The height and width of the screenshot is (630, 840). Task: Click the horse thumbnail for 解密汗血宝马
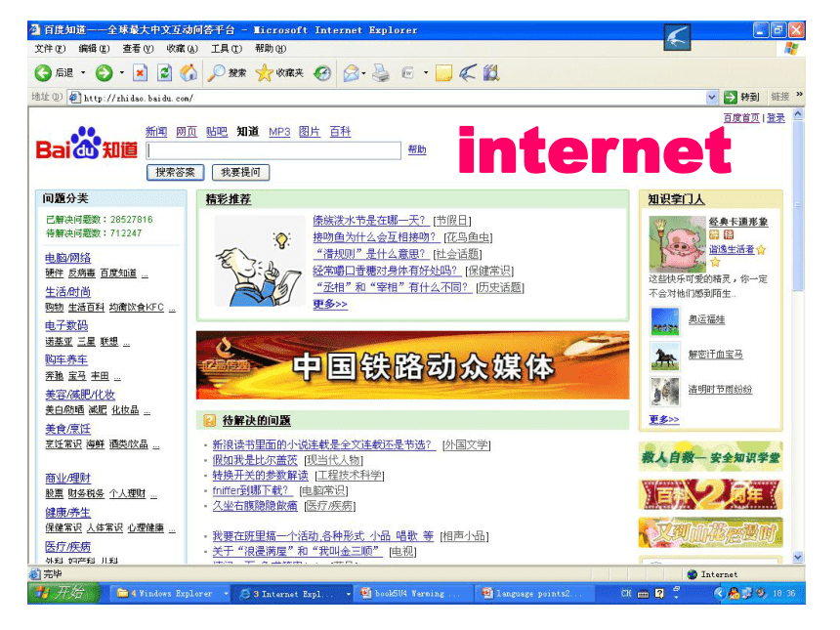665,356
